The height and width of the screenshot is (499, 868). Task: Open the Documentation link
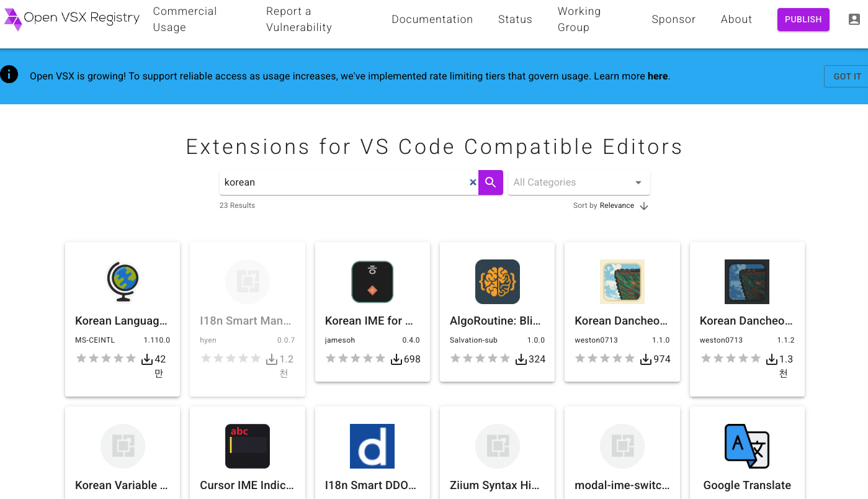432,19
